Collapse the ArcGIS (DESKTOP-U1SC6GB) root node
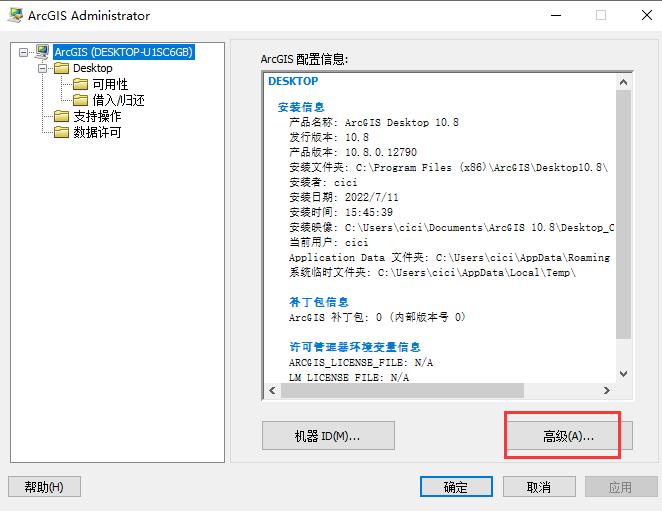662x511 pixels. click(24, 52)
